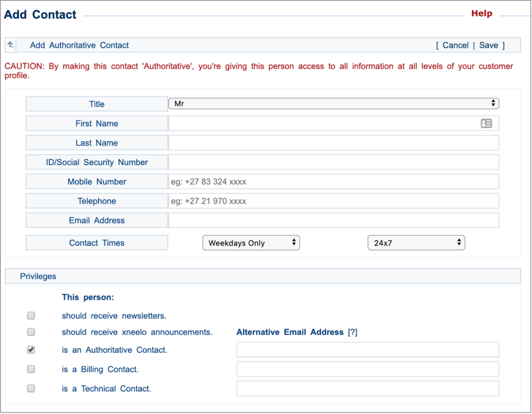The width and height of the screenshot is (532, 414).
Task: Click the up-arrow navigation icon on the toolbar
Action: click(x=10, y=45)
